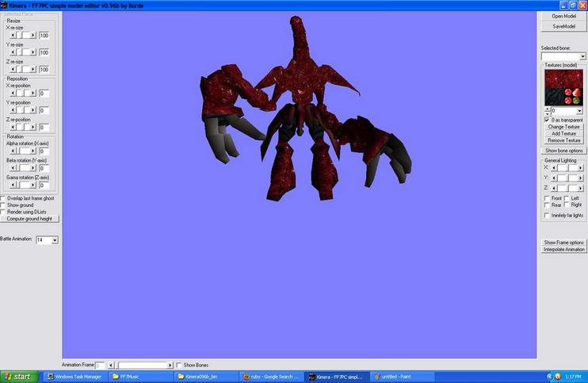Switch to FF7Music taskbar item

[x=141, y=377]
